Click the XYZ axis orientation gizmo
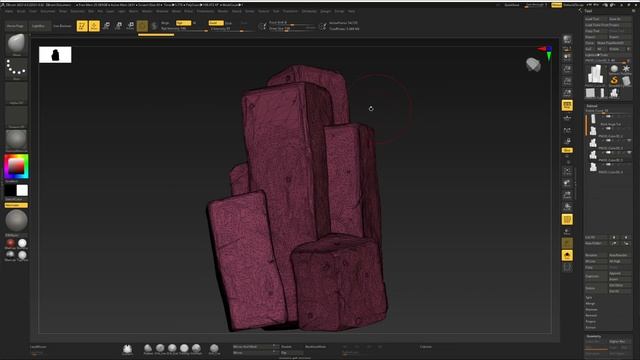640x360 pixels. pos(546,52)
